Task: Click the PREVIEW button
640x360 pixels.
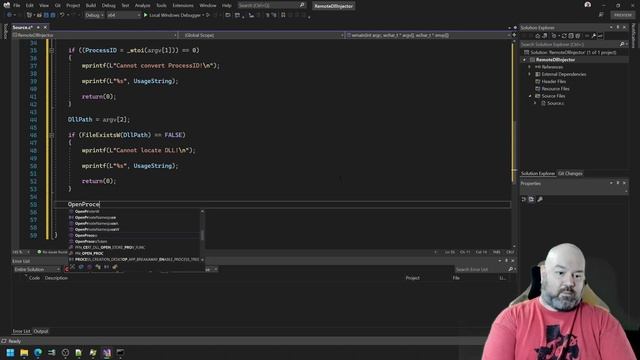Action: point(623,15)
